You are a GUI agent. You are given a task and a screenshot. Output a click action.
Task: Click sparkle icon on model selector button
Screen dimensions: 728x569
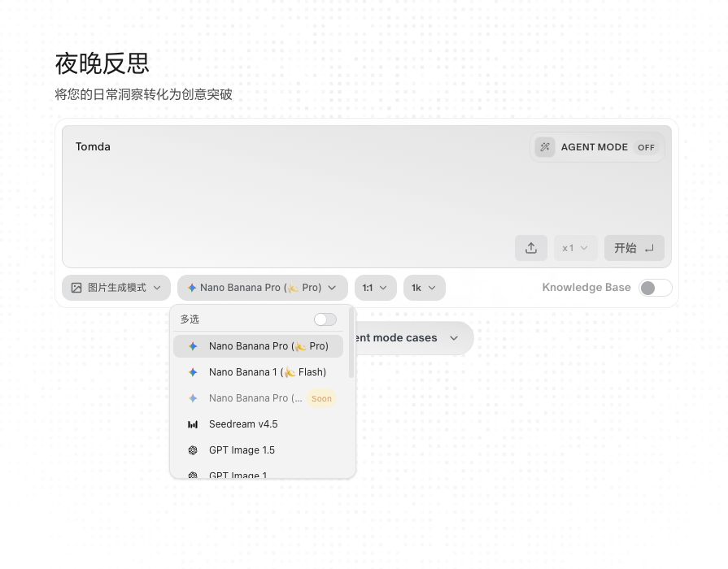pyautogui.click(x=192, y=288)
